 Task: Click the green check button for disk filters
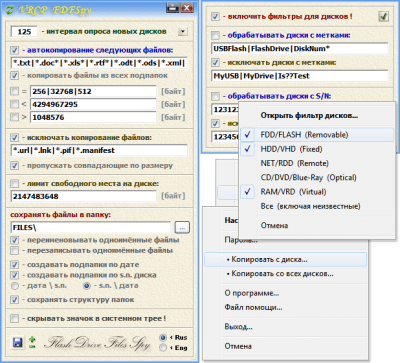[384, 16]
